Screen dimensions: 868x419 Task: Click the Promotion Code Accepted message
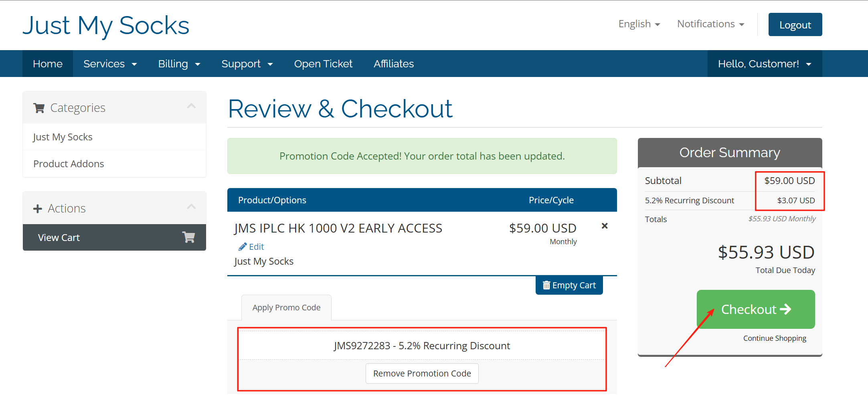pyautogui.click(x=422, y=156)
